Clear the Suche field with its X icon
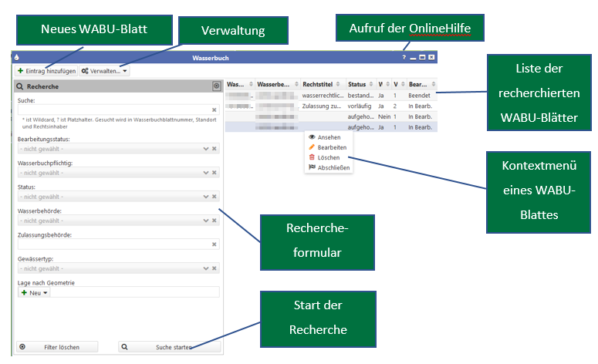The width and height of the screenshot is (598, 364). click(x=215, y=110)
